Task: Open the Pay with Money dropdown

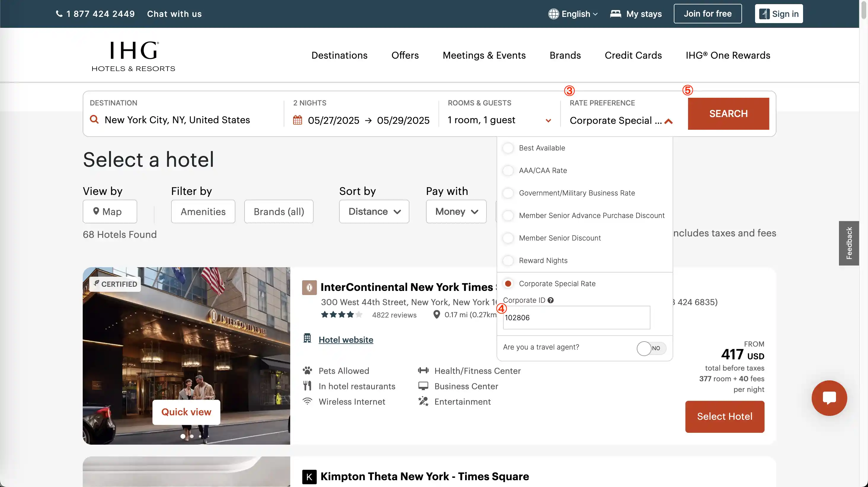Action: click(456, 212)
